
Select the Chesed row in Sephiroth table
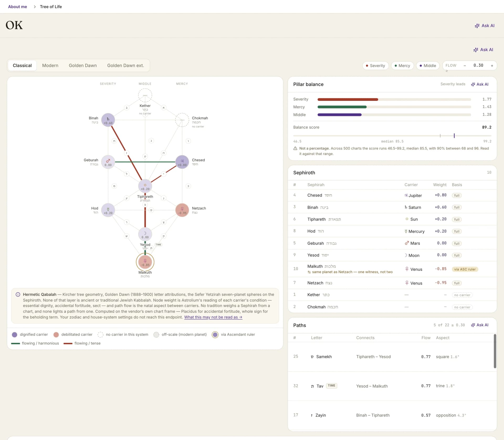pos(392,195)
